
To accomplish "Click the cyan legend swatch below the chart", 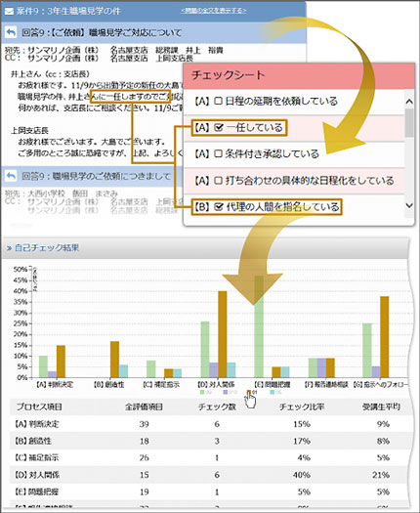I will coord(273,392).
